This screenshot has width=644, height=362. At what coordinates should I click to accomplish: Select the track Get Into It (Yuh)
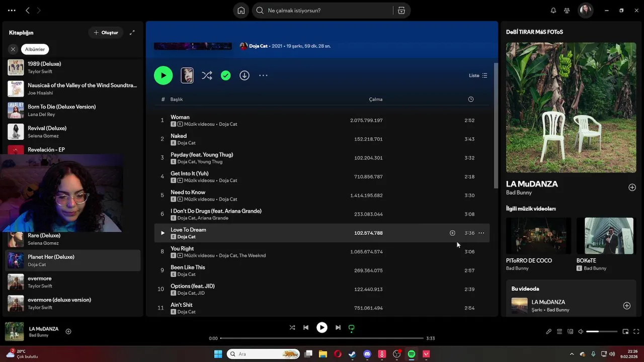(x=321, y=176)
